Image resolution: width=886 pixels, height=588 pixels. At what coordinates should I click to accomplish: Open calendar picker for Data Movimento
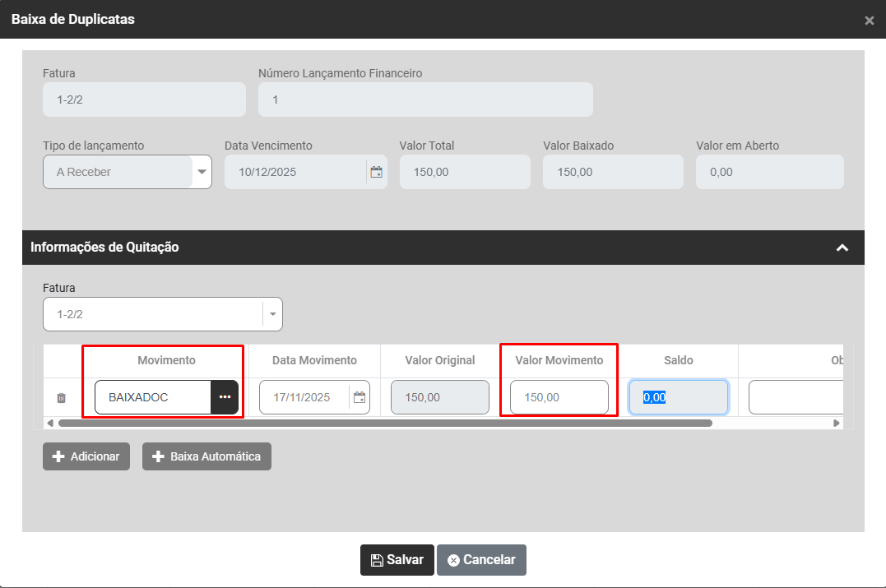pos(360,397)
